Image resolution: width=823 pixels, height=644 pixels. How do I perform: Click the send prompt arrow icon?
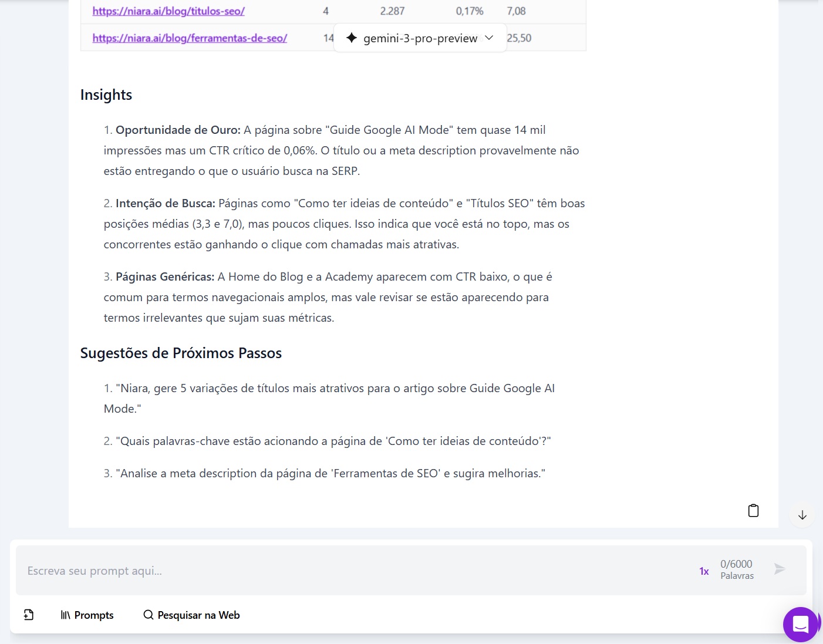[780, 569]
